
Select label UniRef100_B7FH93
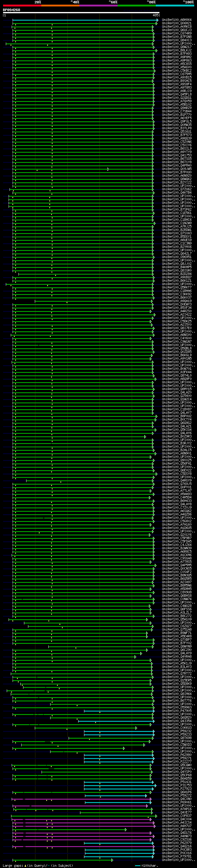pos(177,54)
